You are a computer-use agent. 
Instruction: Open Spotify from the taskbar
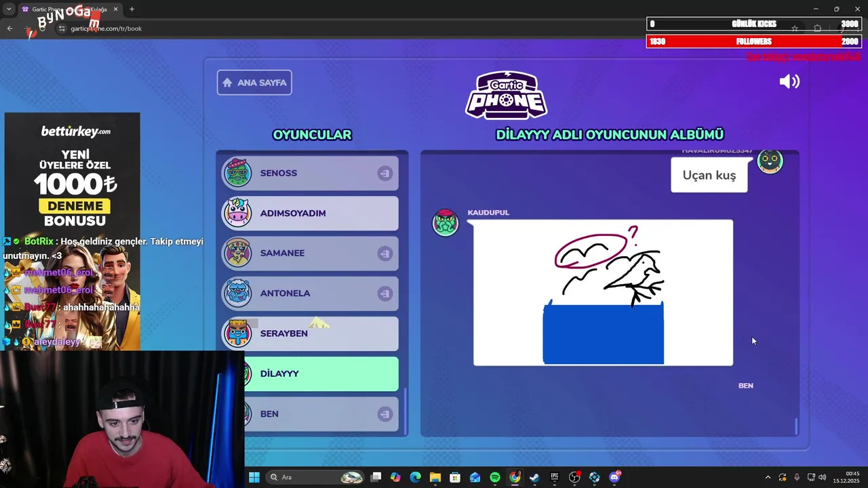(x=495, y=477)
